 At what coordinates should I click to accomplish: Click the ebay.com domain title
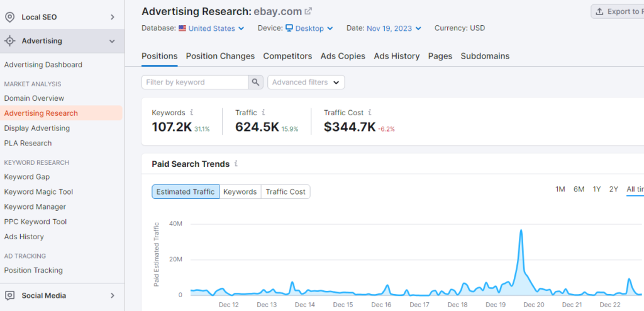(277, 11)
